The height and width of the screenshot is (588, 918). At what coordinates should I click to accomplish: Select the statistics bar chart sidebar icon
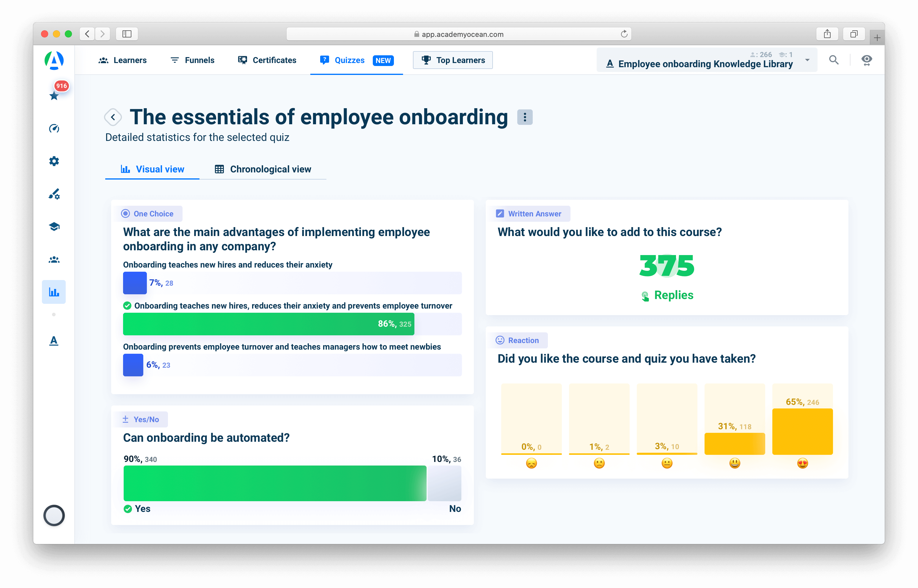[54, 292]
